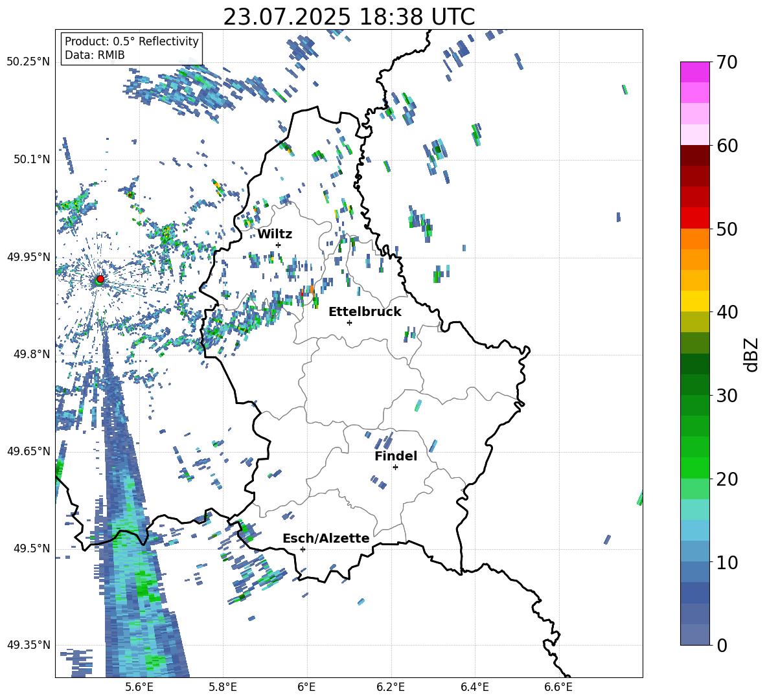
Task: Click the Findel station cross marker
Action: [x=395, y=468]
